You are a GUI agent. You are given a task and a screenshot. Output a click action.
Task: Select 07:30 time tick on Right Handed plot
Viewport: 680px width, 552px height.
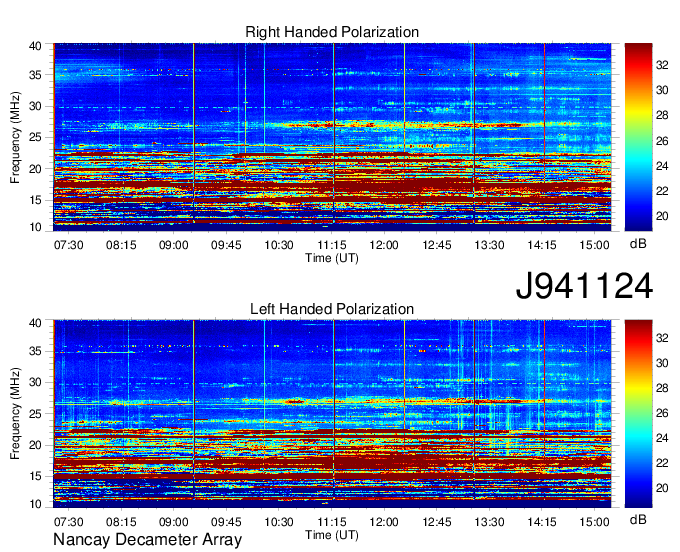click(69, 245)
